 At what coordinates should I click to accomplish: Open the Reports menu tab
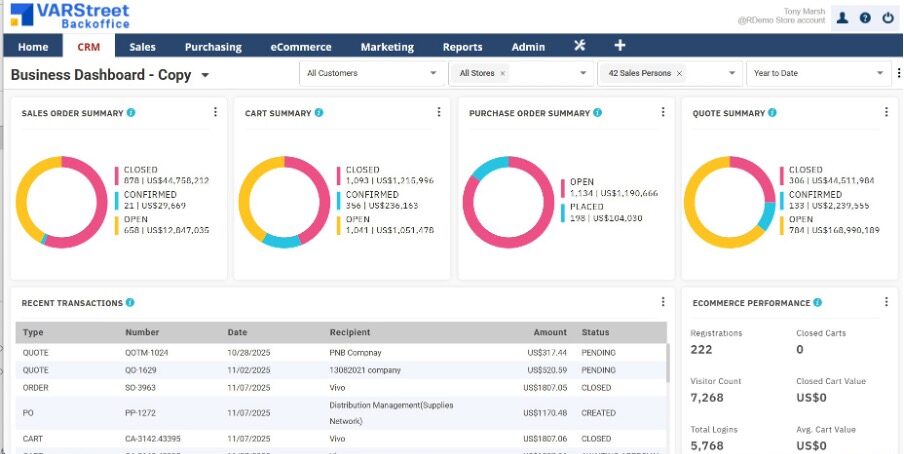[x=462, y=47]
